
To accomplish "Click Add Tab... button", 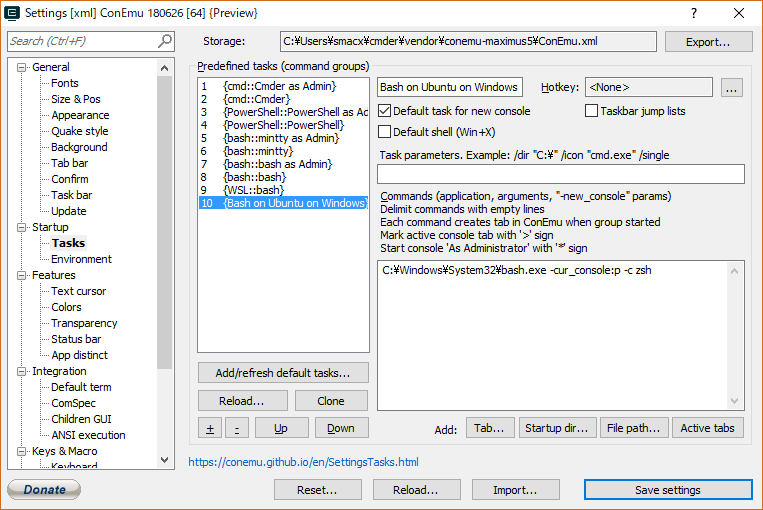I will pos(490,428).
